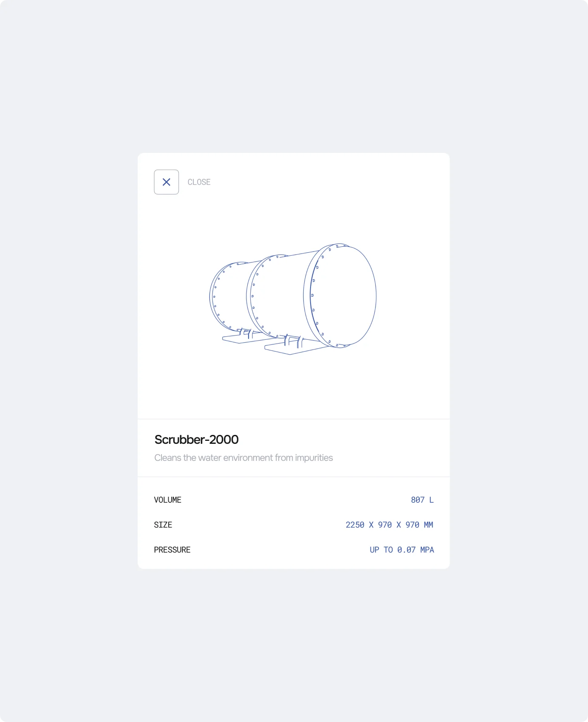Select the Scrubber-2000 title
The image size is (588, 722).
196,440
